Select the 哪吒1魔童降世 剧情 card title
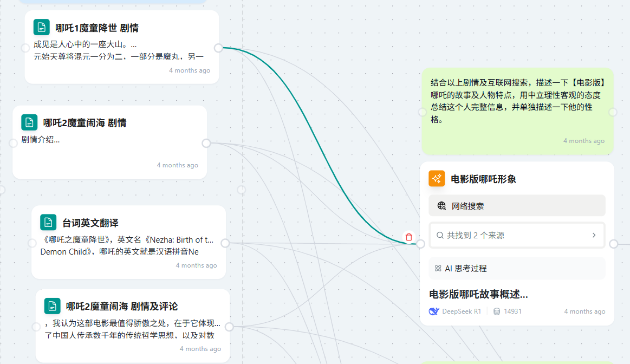The width and height of the screenshot is (630, 364). click(x=97, y=28)
